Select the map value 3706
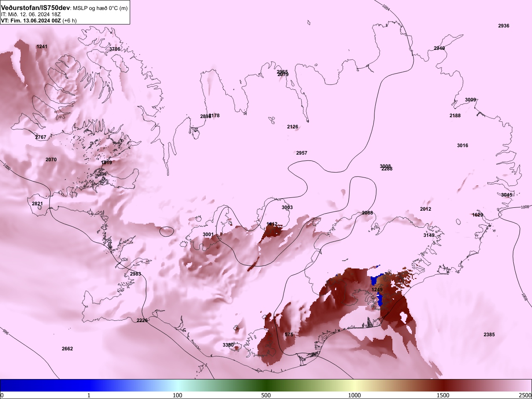The height and width of the screenshot is (399, 532). [x=115, y=49]
